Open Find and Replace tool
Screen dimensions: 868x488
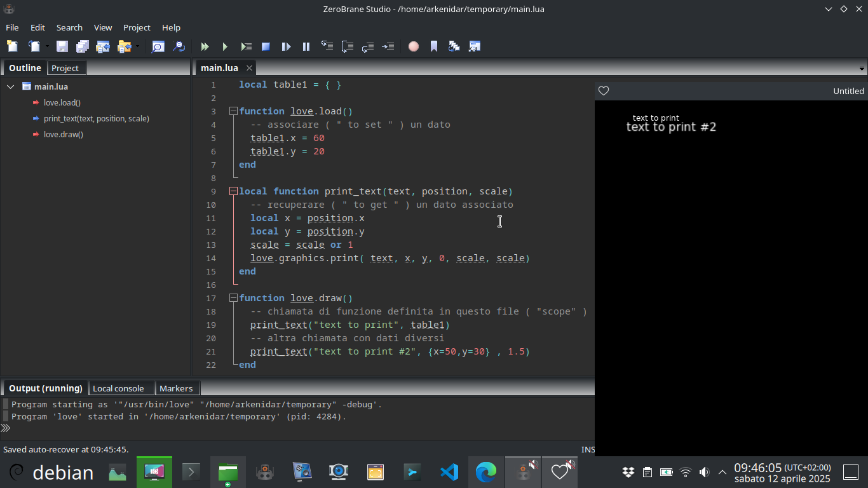click(179, 46)
